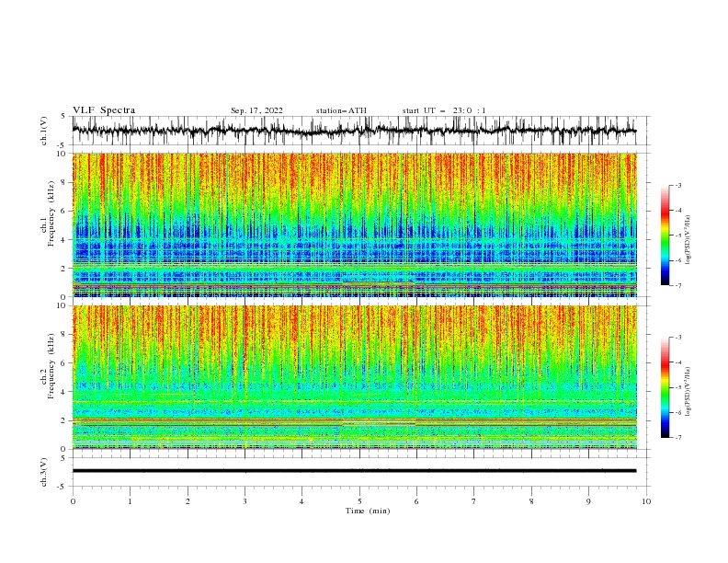Click the "4" tick on the time axis
Image resolution: width=728 pixels, height=563 pixels.
(x=301, y=501)
